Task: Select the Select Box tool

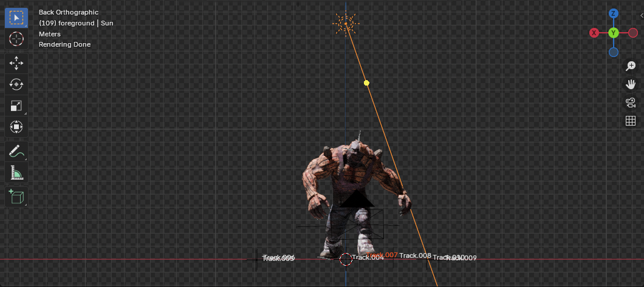Action: [x=16, y=18]
